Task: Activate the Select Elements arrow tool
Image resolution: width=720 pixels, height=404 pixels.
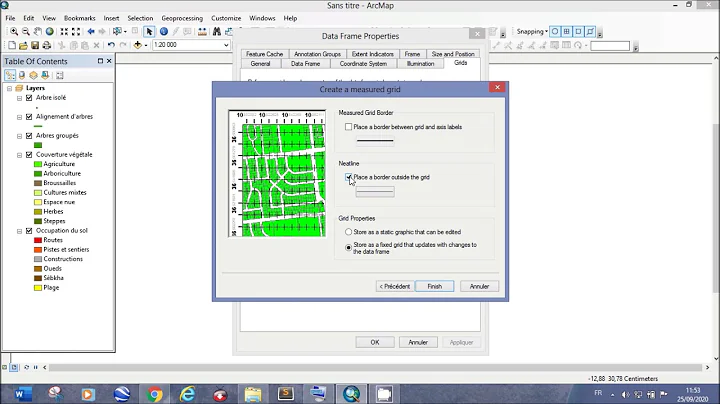Action: coord(149,31)
